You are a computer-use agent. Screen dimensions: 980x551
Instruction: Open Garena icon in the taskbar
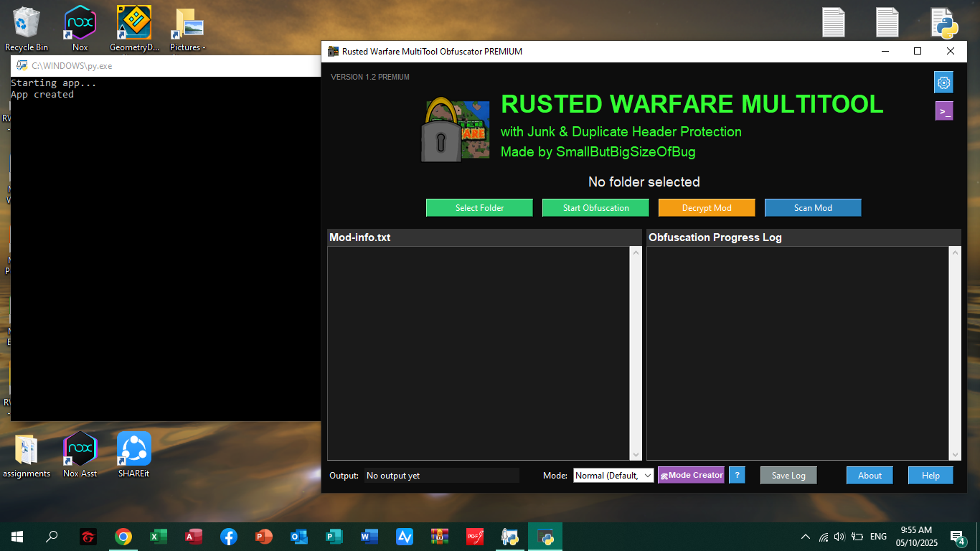coord(88,537)
